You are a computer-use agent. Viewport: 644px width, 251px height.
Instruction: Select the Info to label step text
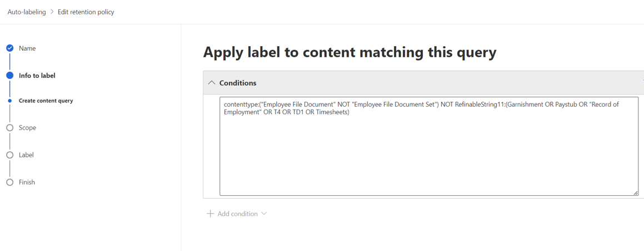click(x=37, y=75)
